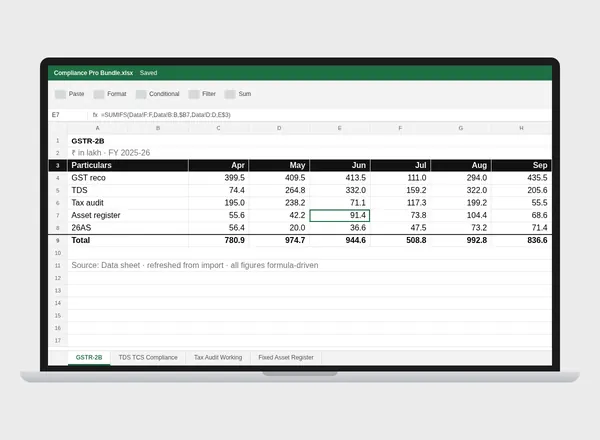Select the highlighted cell 91.4
This screenshot has height=440, width=600.
339,215
